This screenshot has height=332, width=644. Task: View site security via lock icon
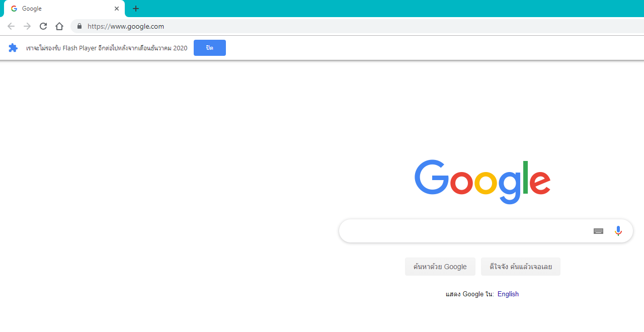click(79, 26)
